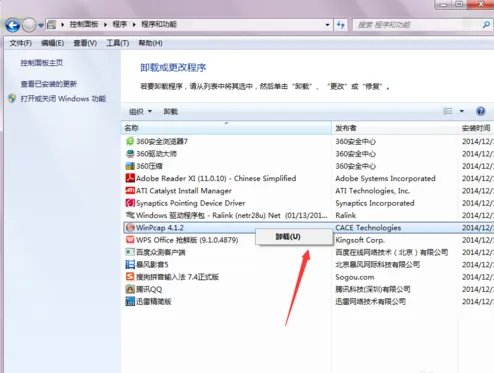The width and height of the screenshot is (494, 373).
Task: Click 控制面板 in the breadcrumb path
Action: pos(84,24)
